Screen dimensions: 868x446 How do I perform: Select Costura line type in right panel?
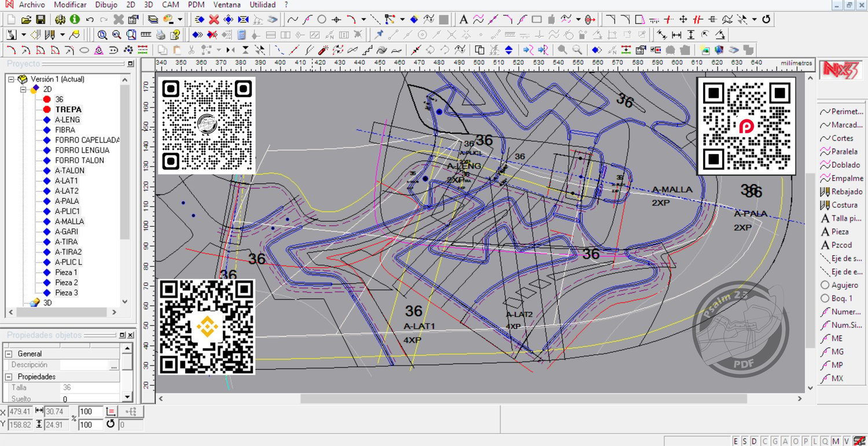click(x=839, y=204)
